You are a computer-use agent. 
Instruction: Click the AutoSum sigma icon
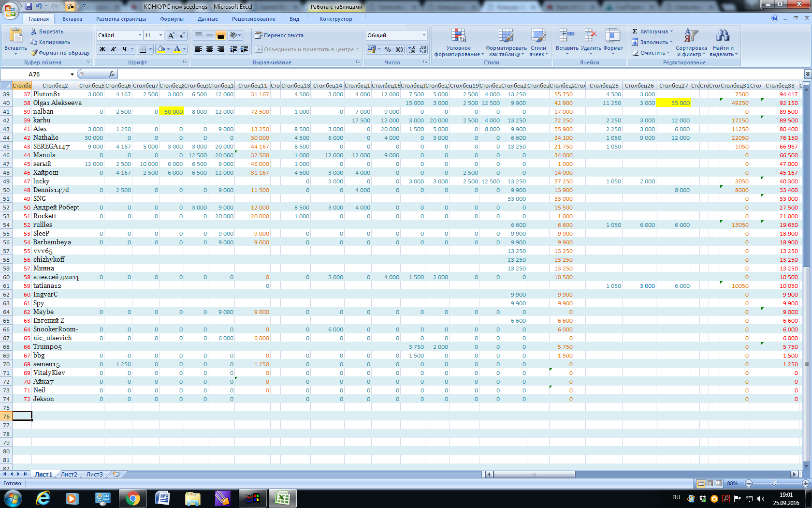point(635,31)
